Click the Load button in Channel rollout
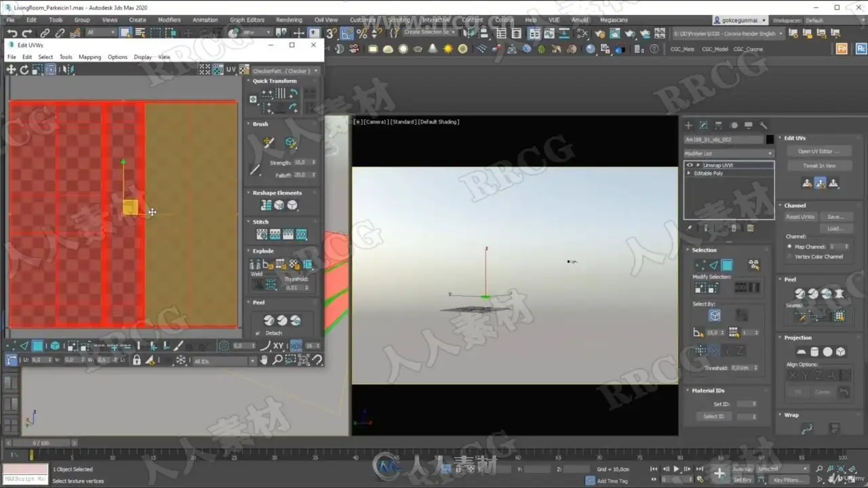Screen dimensions: 868x488 tap(835, 228)
